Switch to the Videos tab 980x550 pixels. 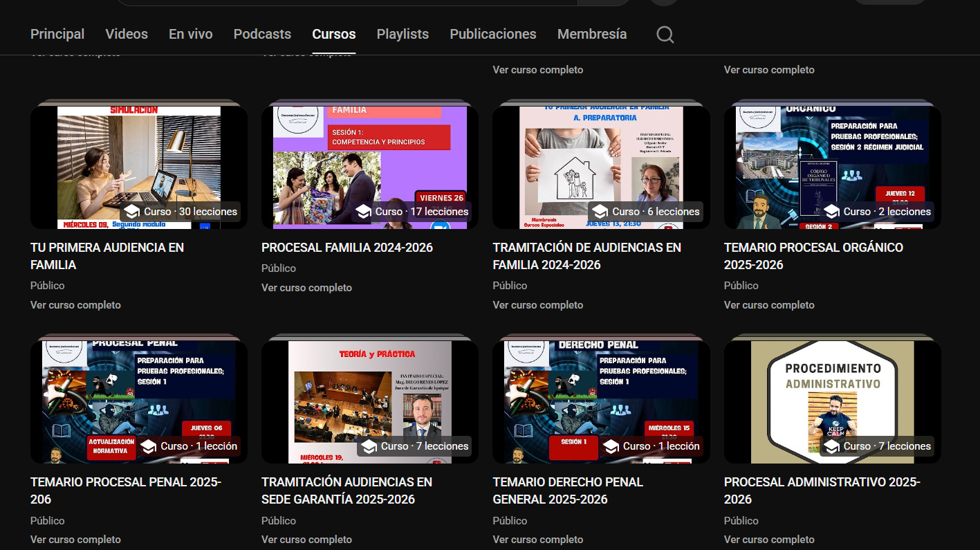click(127, 34)
